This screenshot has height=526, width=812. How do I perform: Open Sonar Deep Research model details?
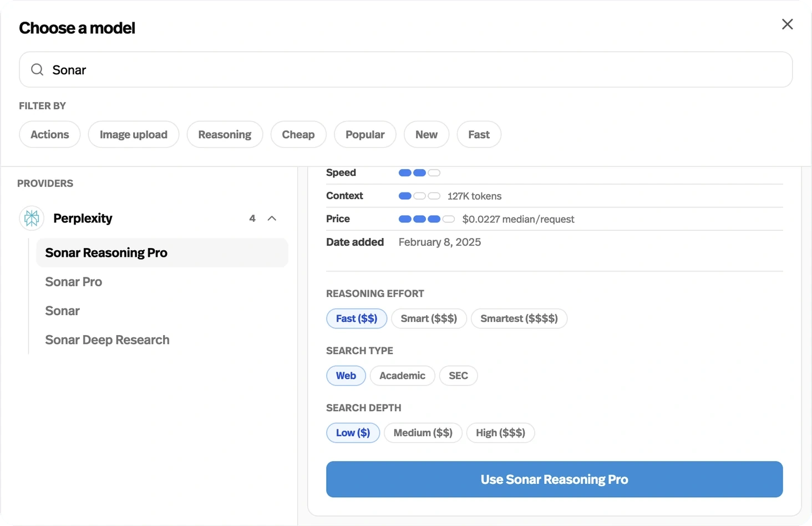pos(108,340)
